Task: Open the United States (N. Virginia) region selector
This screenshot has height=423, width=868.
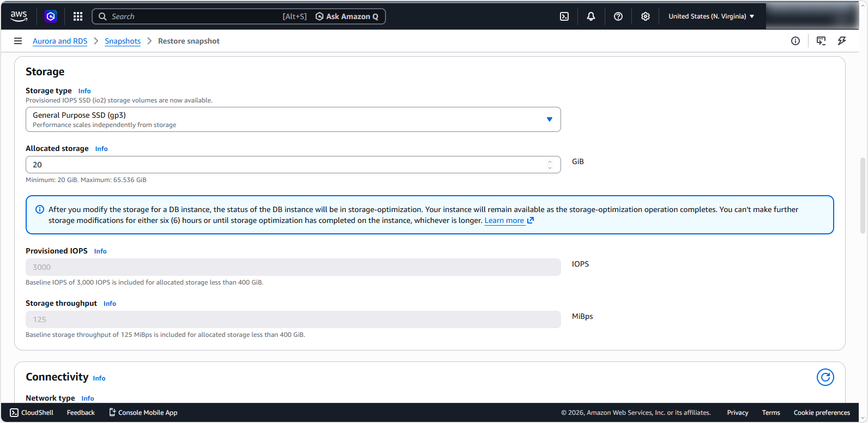Action: [x=712, y=16]
